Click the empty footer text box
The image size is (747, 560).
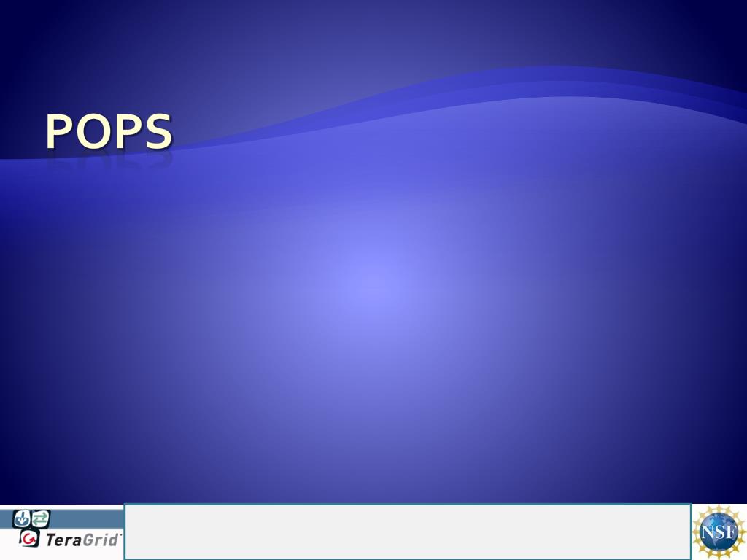click(x=407, y=532)
